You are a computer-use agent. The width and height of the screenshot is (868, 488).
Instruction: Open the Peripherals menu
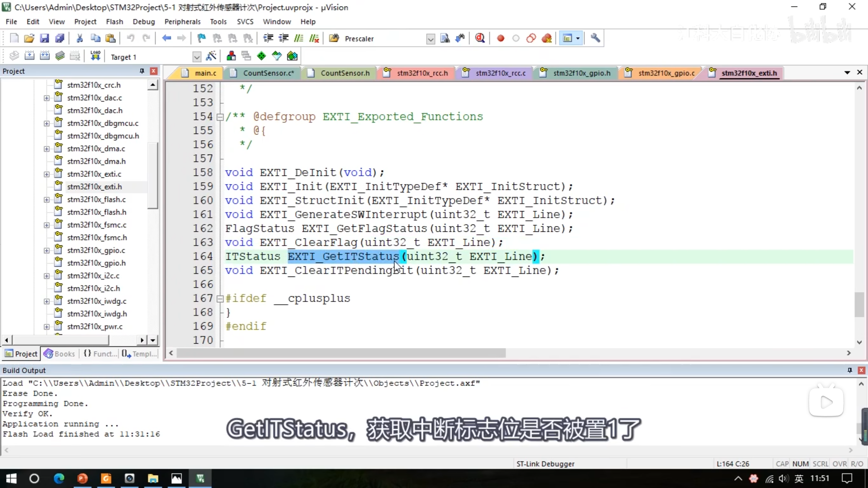pos(182,22)
